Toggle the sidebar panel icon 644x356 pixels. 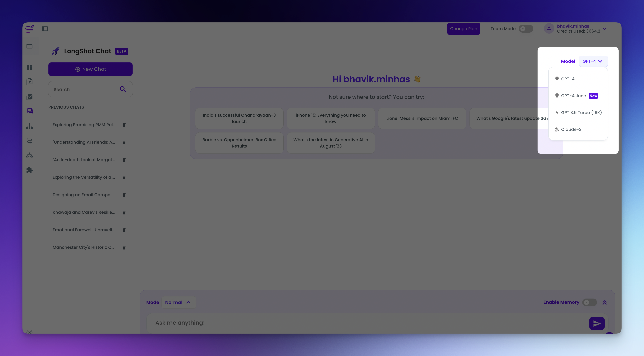point(45,29)
